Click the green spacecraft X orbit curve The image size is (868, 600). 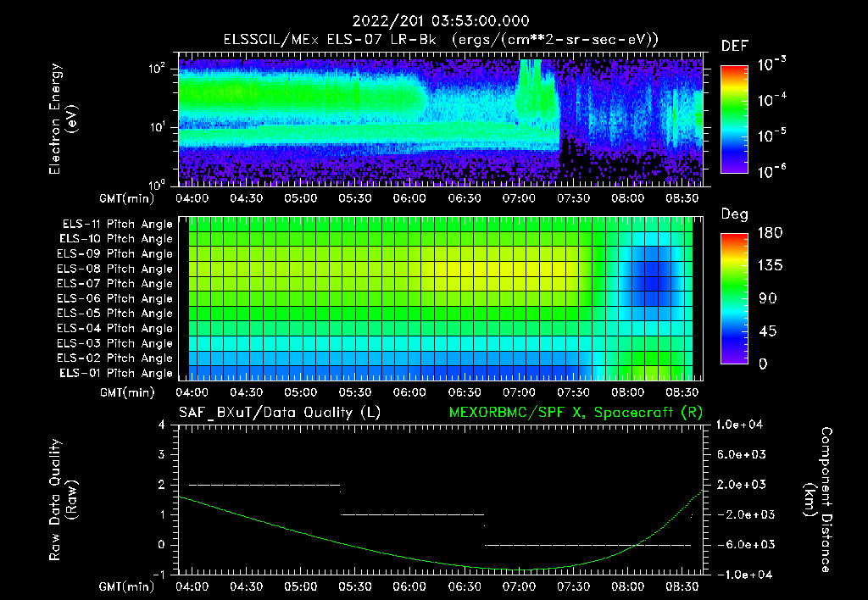pos(441,564)
